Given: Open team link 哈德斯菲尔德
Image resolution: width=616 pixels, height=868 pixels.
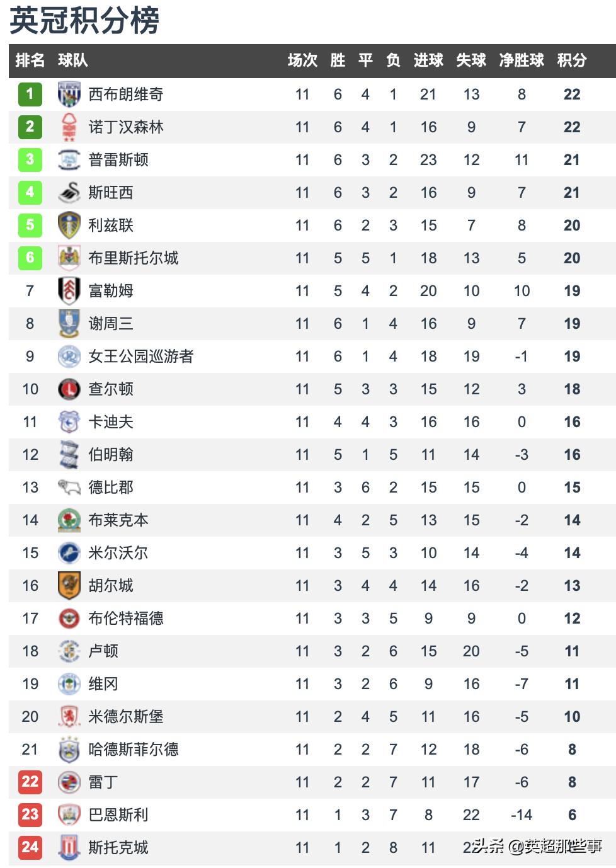Looking at the screenshot, I should pos(134,750).
